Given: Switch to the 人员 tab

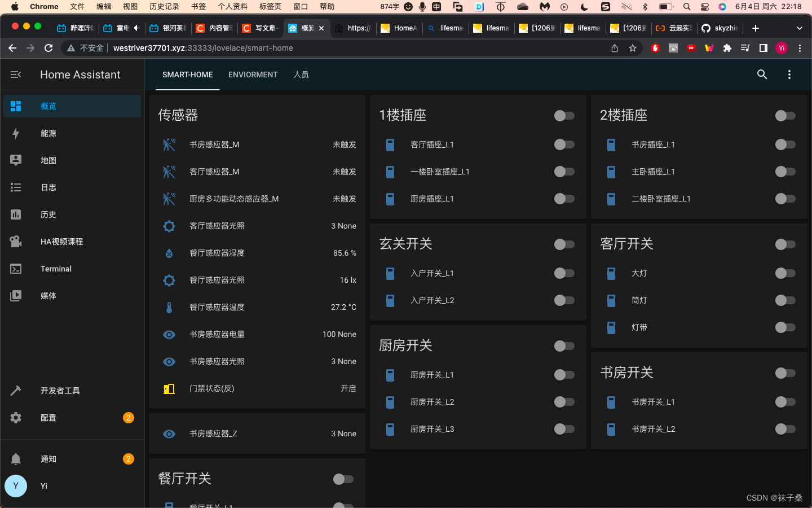Looking at the screenshot, I should click(x=301, y=74).
